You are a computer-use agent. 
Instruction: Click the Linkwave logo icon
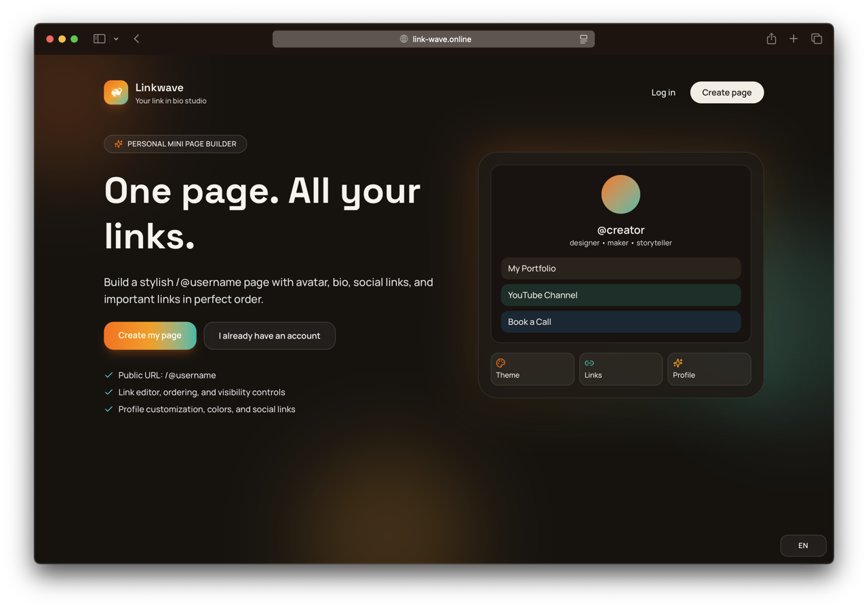[116, 92]
